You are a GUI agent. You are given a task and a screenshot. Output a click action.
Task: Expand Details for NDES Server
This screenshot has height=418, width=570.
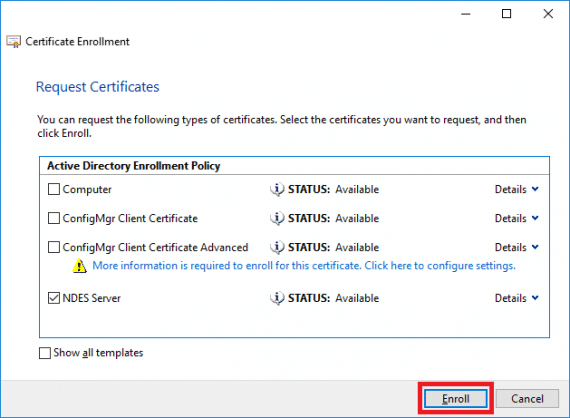[x=517, y=298]
